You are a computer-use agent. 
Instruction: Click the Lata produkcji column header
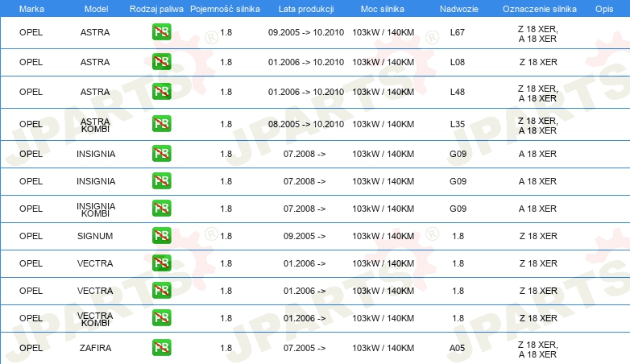tap(306, 9)
